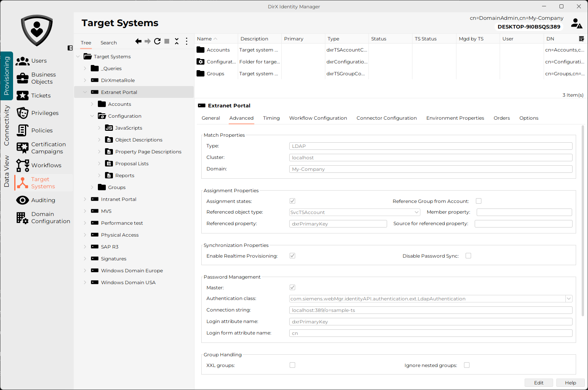Click the forward arrow in tree toolbar
588x390 pixels.
(x=147, y=41)
